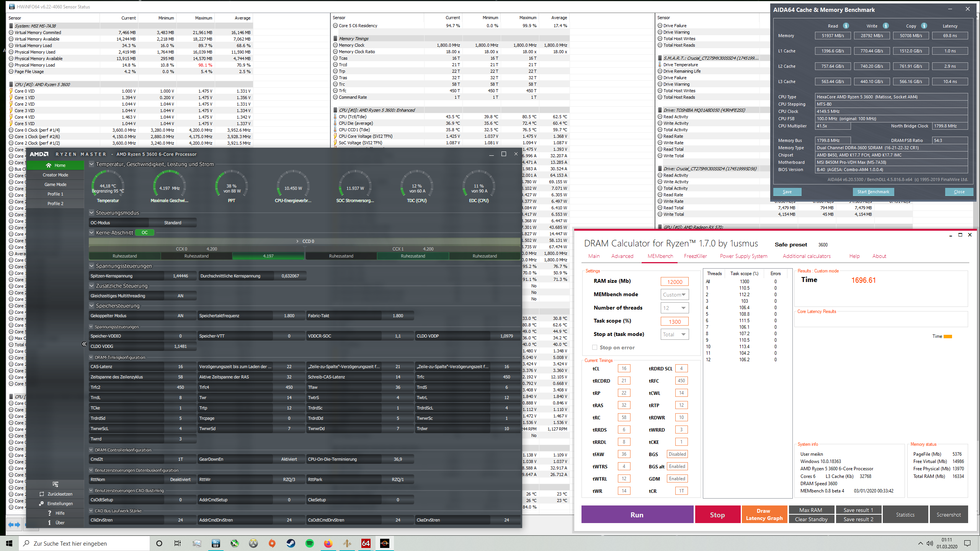The height and width of the screenshot is (551, 980).
Task: Click Windows taskbar search box
Action: point(85,543)
